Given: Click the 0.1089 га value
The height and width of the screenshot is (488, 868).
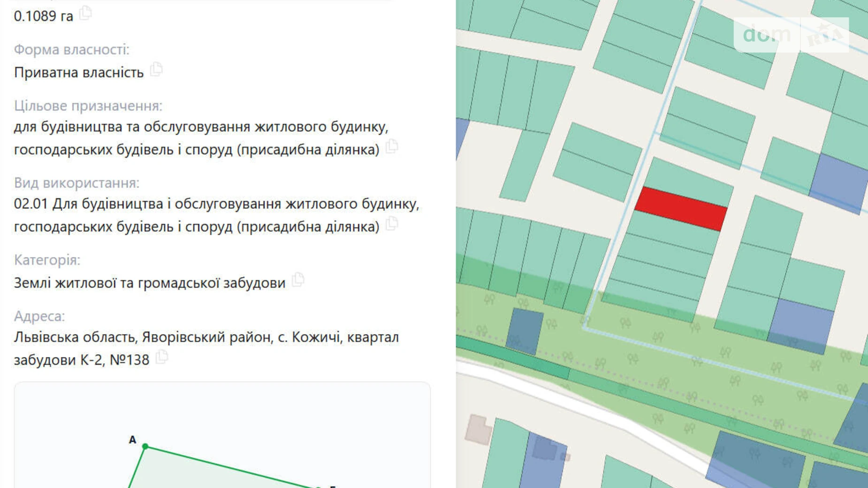Looking at the screenshot, I should coord(44,16).
